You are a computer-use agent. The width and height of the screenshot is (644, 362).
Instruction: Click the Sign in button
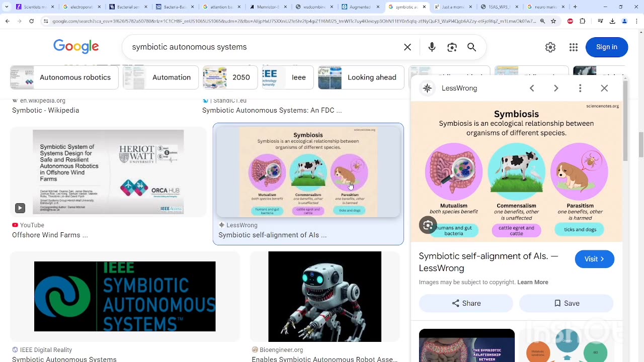pyautogui.click(x=607, y=47)
